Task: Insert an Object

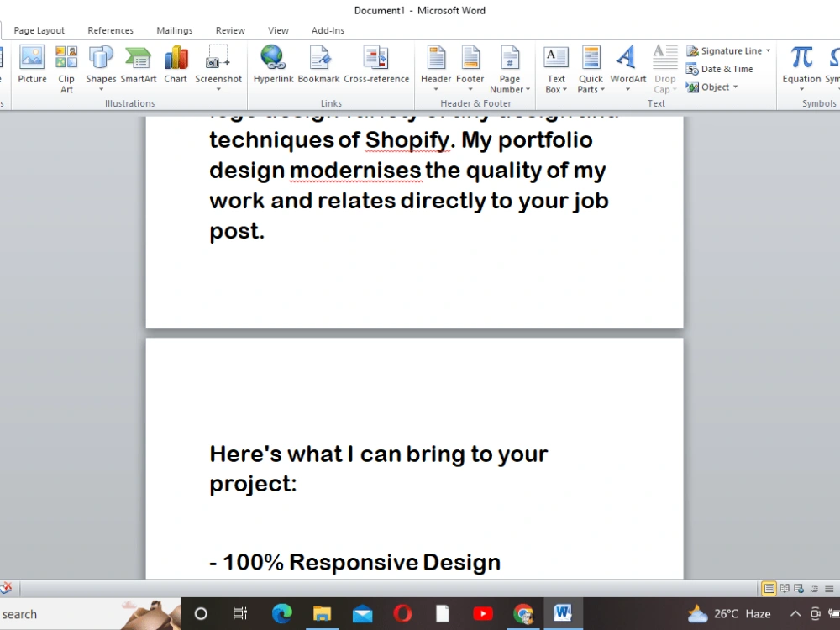Action: click(708, 87)
